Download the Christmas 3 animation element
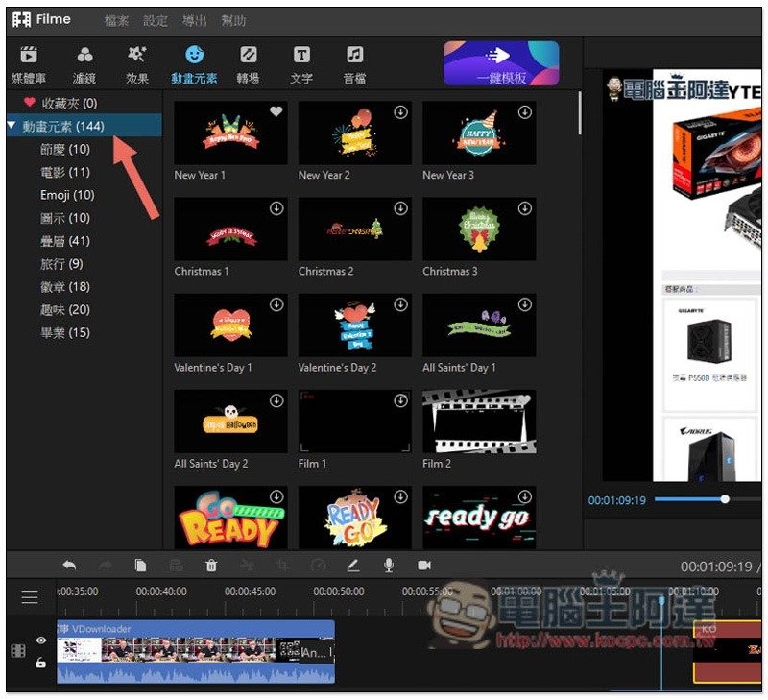The height and width of the screenshot is (700, 768). (525, 208)
